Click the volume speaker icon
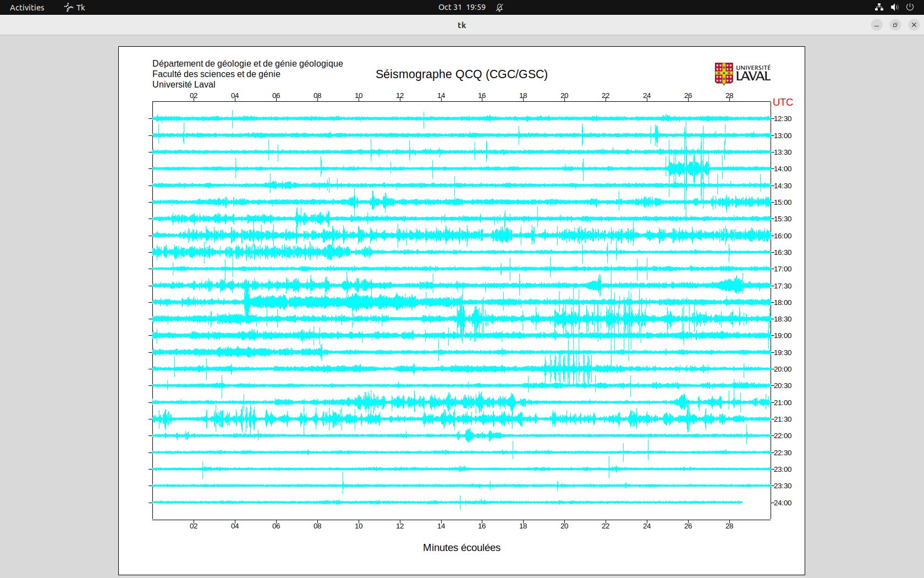The width and height of the screenshot is (924, 578). click(894, 7)
